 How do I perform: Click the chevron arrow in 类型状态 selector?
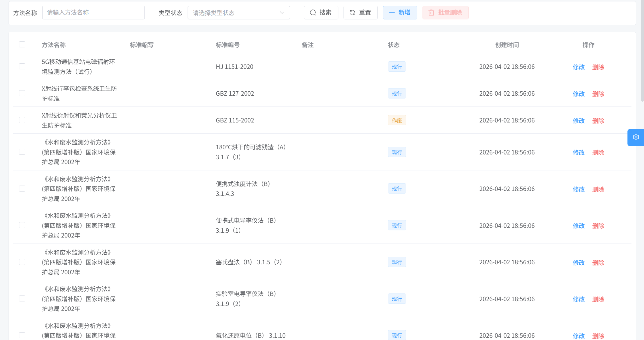coord(282,13)
